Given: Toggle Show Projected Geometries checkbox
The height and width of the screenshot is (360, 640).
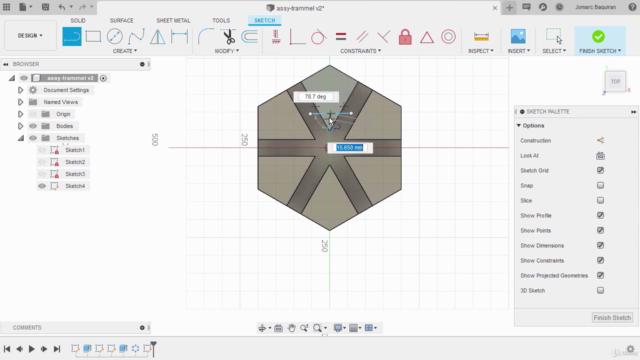Looking at the screenshot, I should [600, 275].
